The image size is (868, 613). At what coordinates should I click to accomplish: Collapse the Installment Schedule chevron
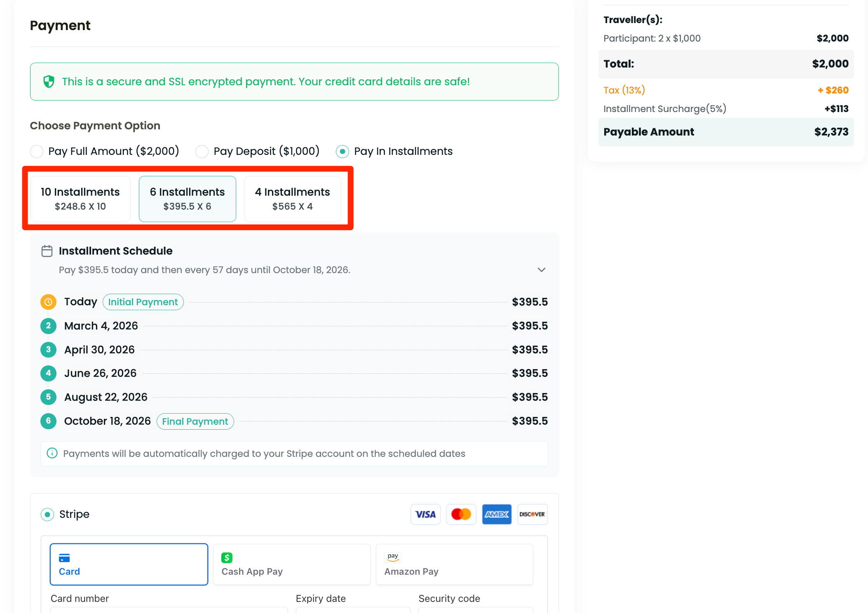click(x=541, y=270)
